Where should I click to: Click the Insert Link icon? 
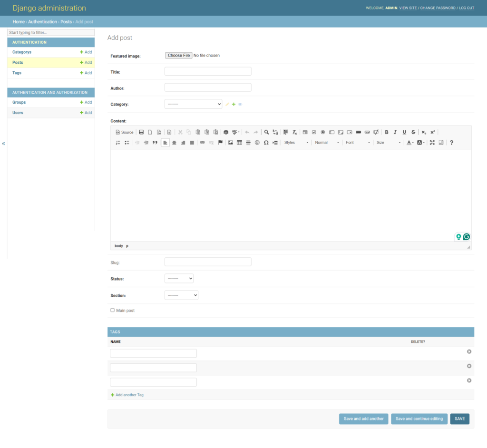coord(203,143)
